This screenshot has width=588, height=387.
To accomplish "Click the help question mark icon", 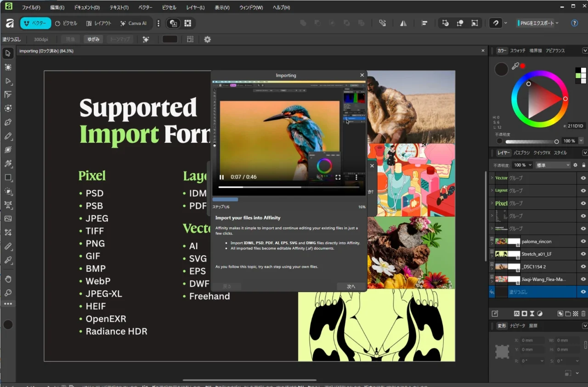I will [x=574, y=23].
